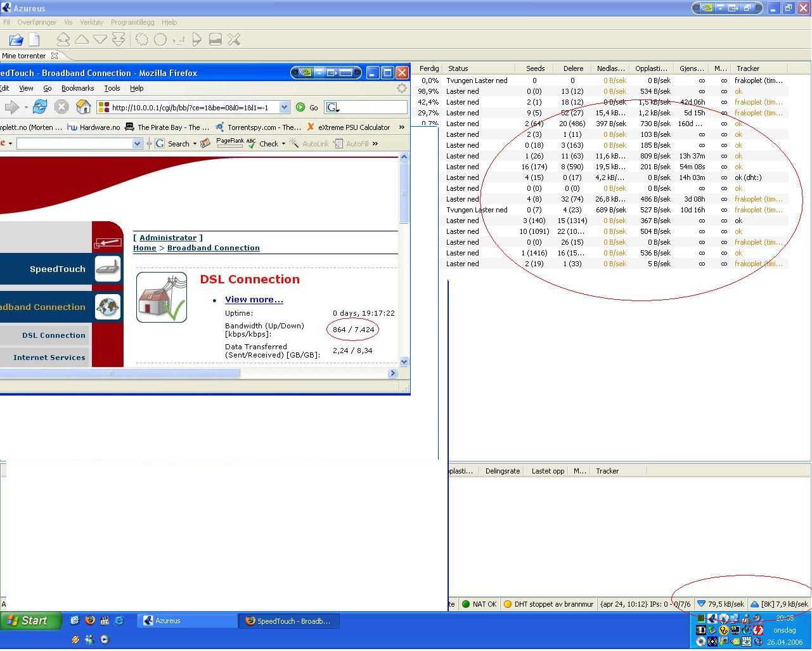The height and width of the screenshot is (651, 812).
Task: Click download speed 79,5 kB/sek status
Action: click(720, 604)
